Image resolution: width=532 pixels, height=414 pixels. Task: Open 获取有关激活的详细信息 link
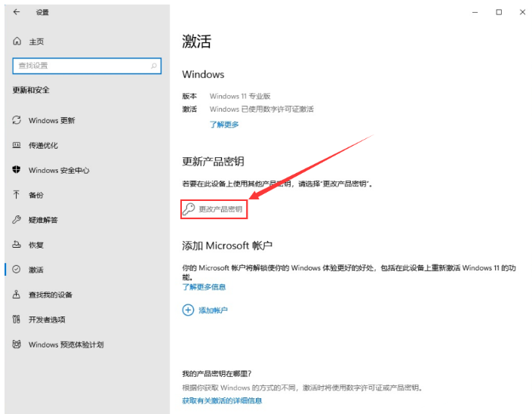point(222,400)
